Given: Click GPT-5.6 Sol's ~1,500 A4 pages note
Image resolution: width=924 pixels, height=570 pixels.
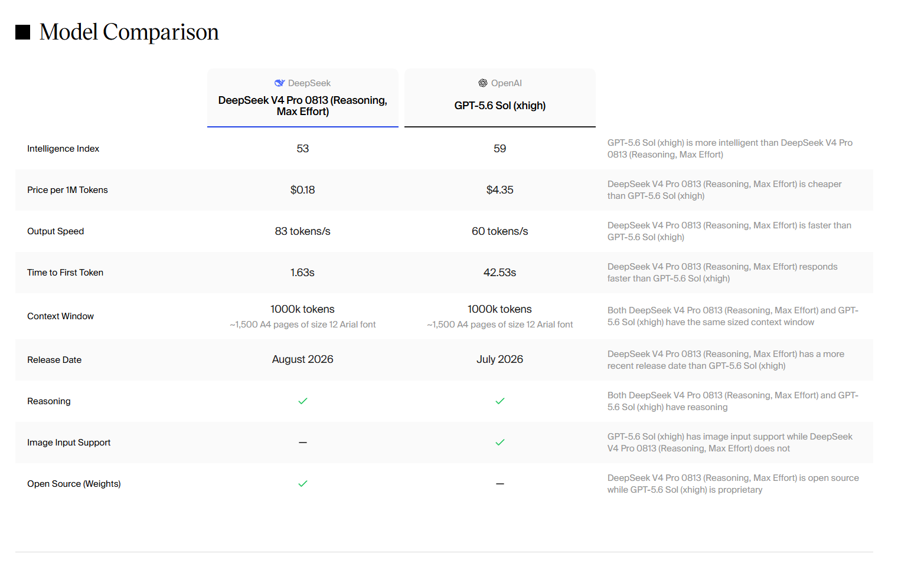Looking at the screenshot, I should coord(500,325).
